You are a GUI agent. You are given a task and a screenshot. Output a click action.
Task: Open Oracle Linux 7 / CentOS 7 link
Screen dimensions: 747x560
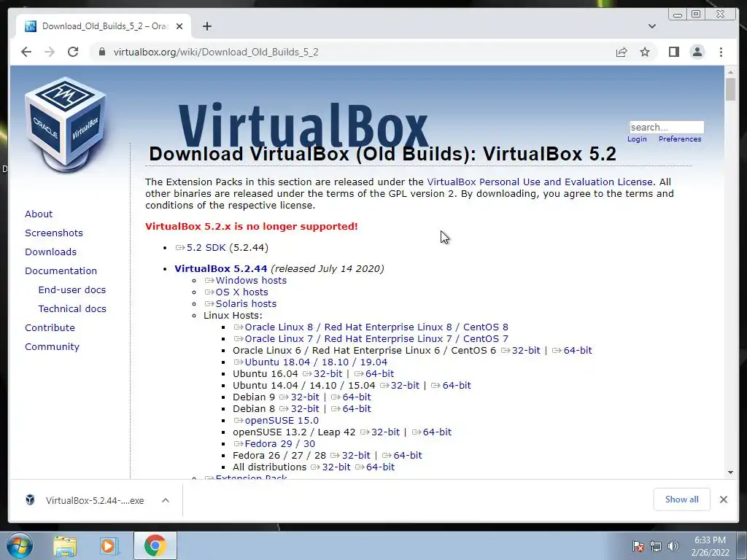click(376, 338)
